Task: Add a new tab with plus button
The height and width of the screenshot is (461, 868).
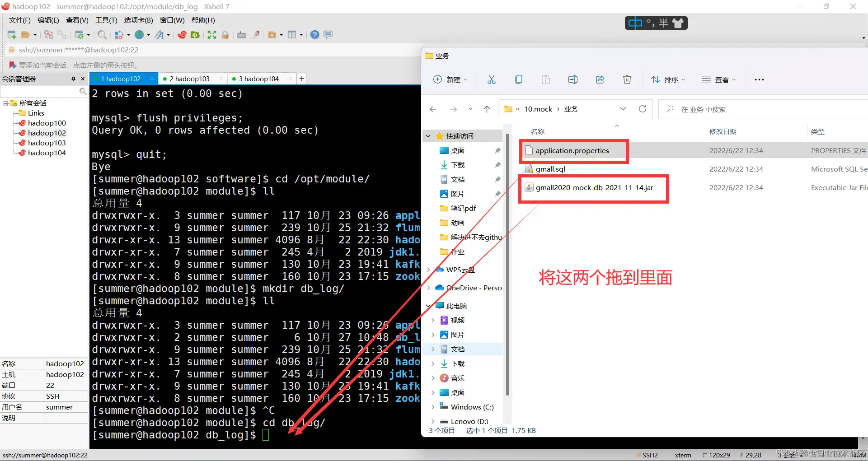Action: tap(302, 79)
